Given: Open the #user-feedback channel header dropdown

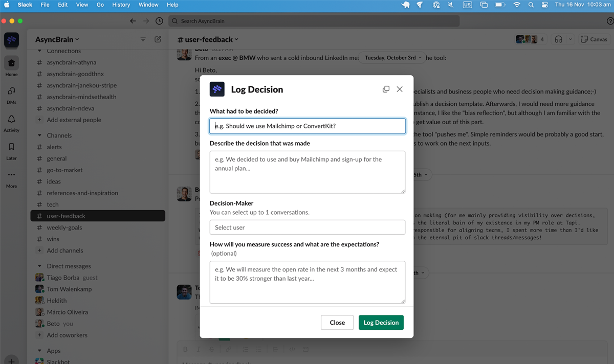Looking at the screenshot, I should pos(208,39).
